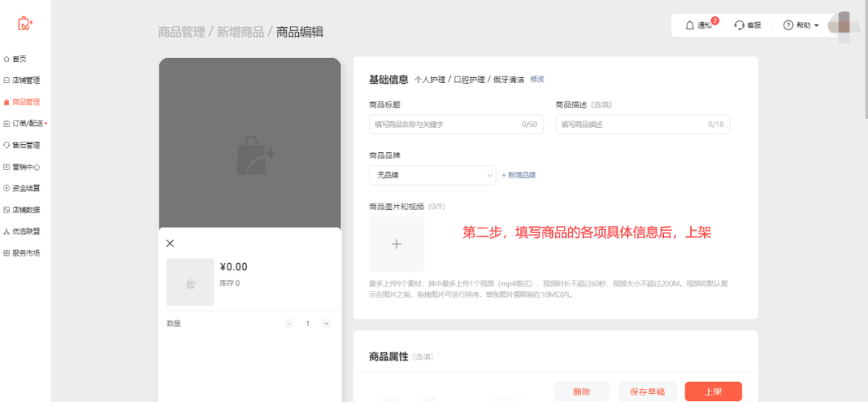Click the help question mark icon
The image size is (868, 402).
(788, 25)
